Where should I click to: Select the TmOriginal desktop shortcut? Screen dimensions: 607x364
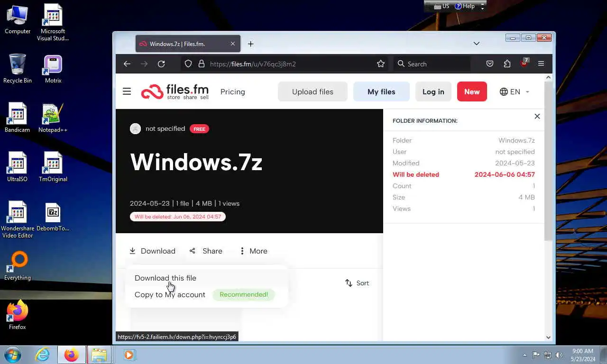pos(53,167)
